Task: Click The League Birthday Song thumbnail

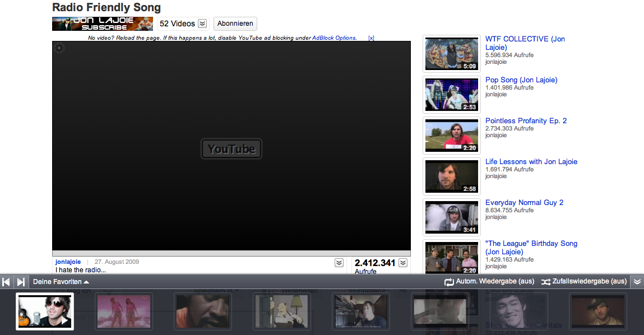Action: [x=452, y=257]
